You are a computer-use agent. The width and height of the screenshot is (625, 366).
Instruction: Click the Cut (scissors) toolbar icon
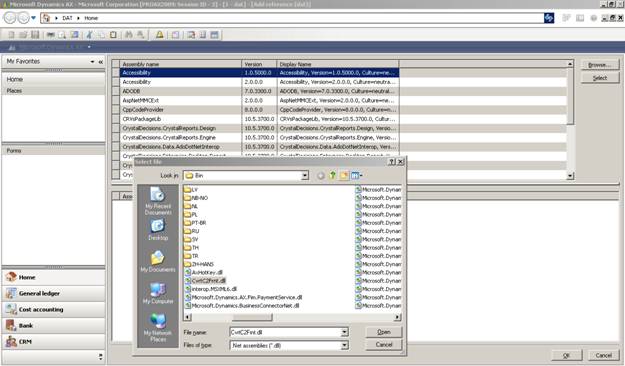[89, 35]
